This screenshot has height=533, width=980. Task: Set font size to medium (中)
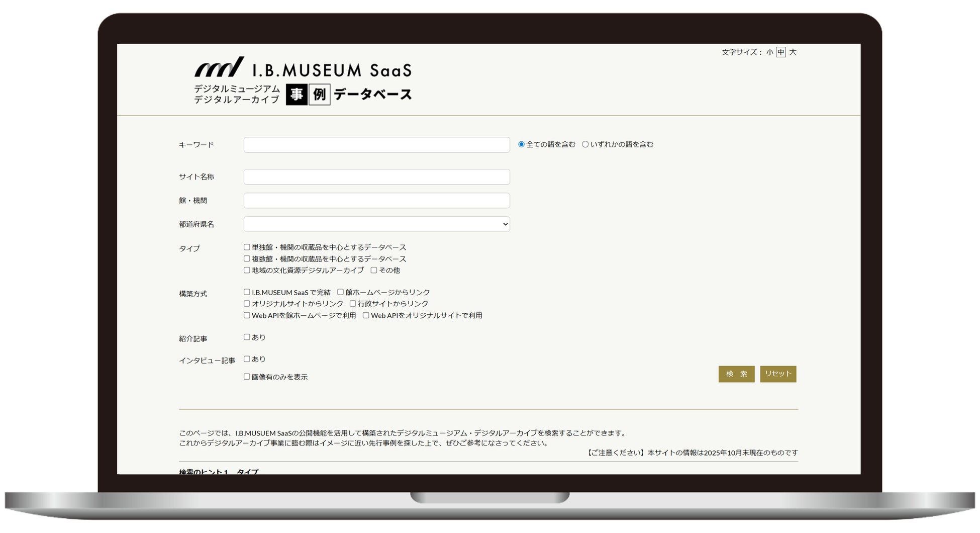(780, 52)
